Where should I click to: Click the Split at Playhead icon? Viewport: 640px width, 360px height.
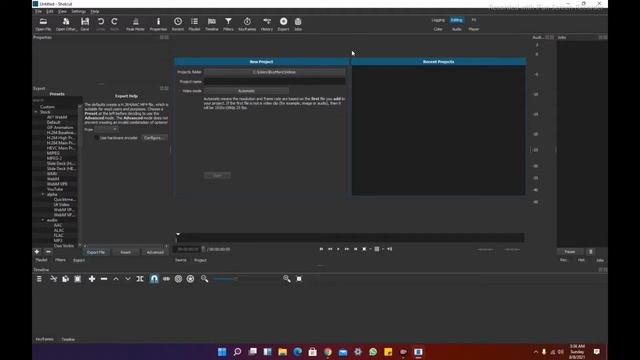[x=140, y=279]
